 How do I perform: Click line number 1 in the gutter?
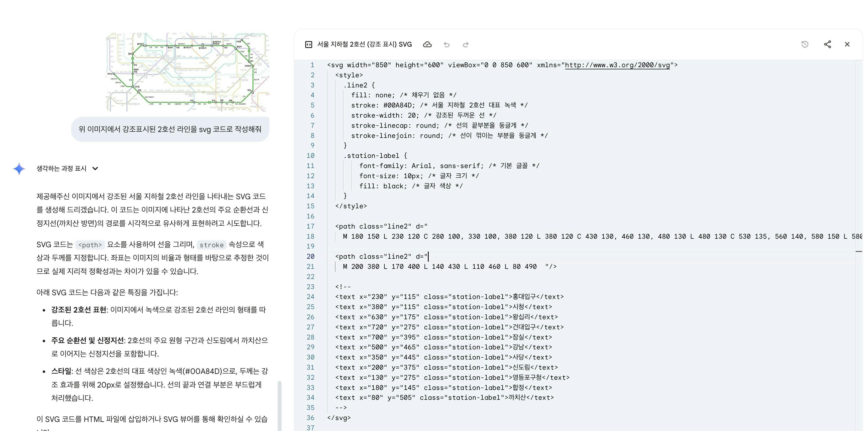(x=312, y=65)
